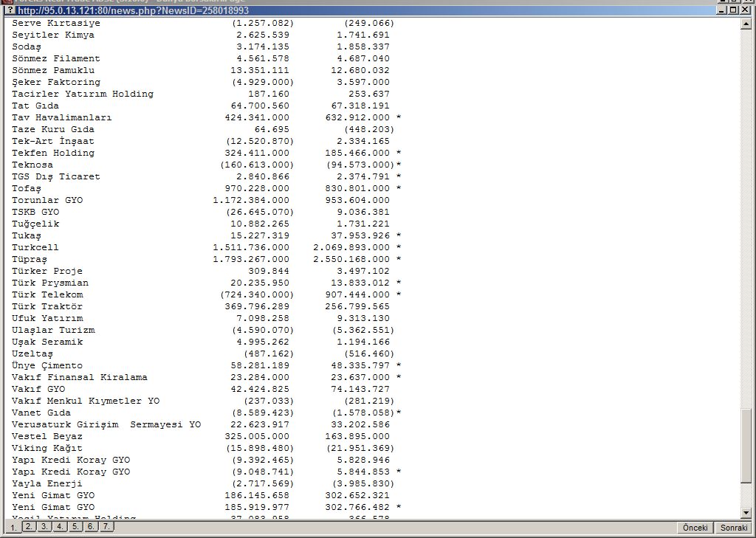
Task: Select the Sodaş row label
Action: click(27, 46)
